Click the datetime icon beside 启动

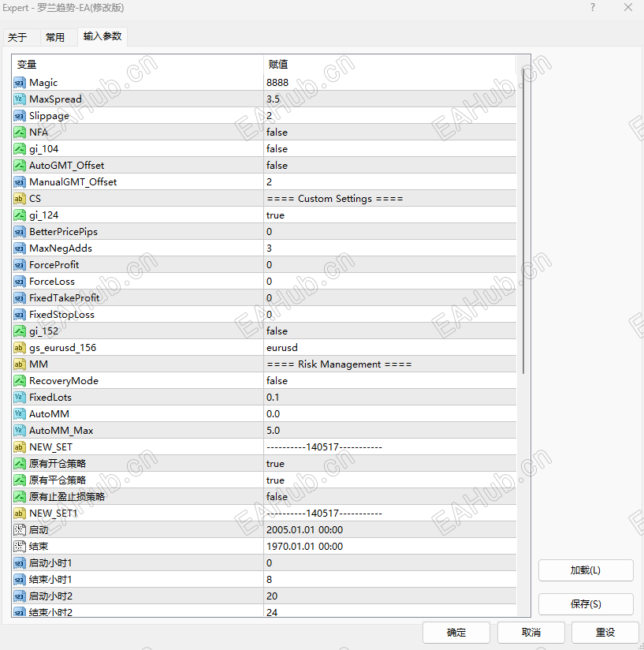[20, 530]
